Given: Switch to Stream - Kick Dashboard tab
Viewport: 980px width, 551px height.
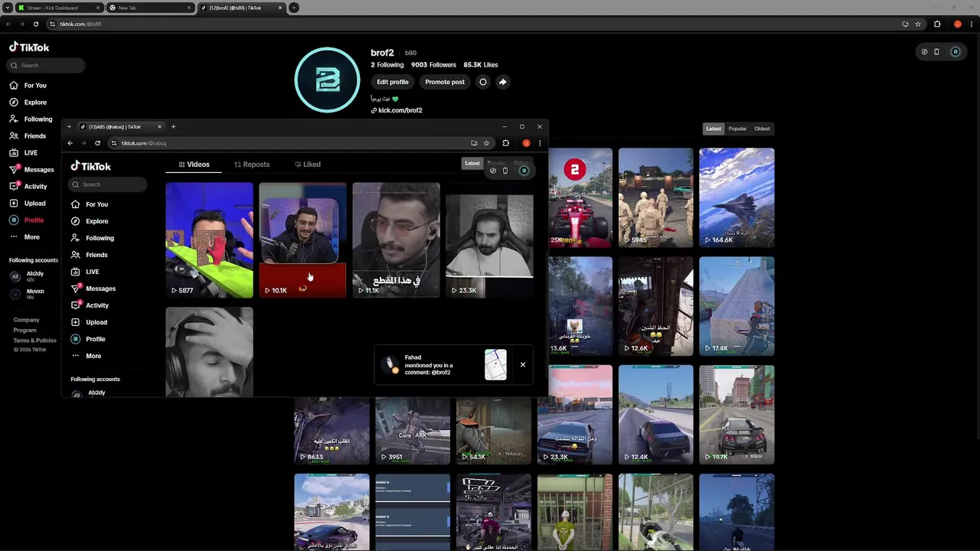Looking at the screenshot, I should pyautogui.click(x=59, y=8).
